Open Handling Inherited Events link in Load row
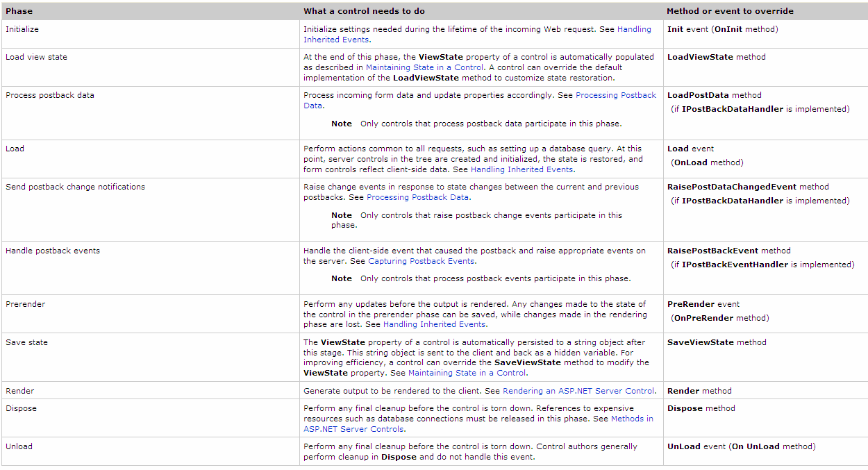 point(521,169)
